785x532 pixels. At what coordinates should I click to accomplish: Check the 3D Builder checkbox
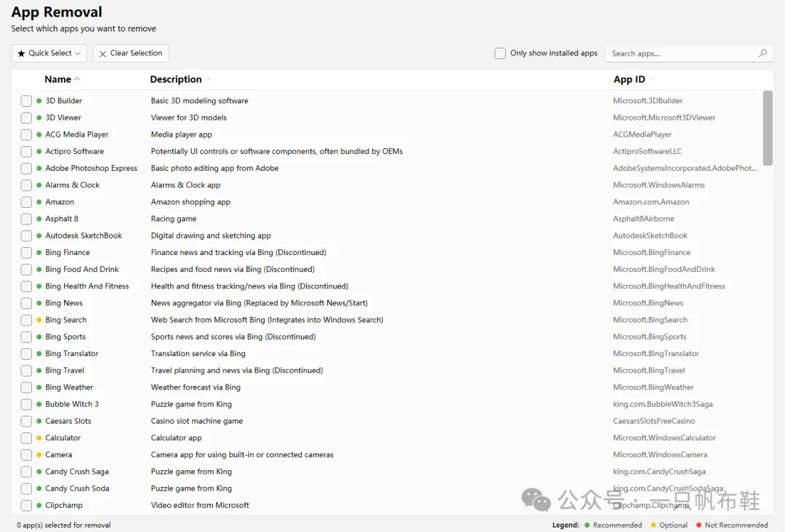coord(27,100)
